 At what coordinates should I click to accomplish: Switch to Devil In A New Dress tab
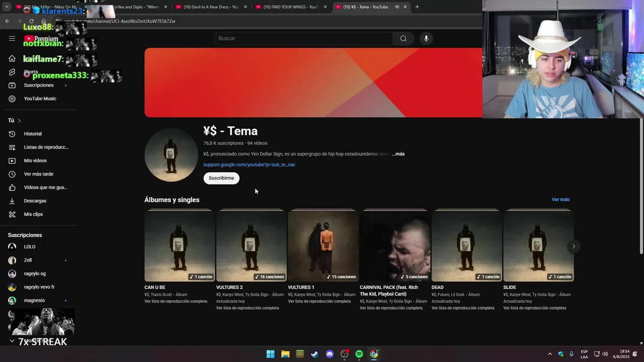pyautogui.click(x=211, y=7)
